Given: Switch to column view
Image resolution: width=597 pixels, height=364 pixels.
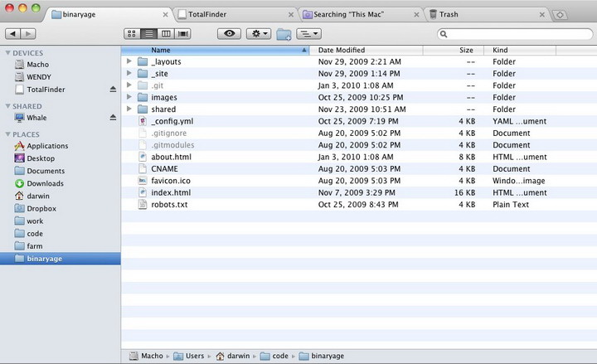Looking at the screenshot, I should (x=166, y=34).
